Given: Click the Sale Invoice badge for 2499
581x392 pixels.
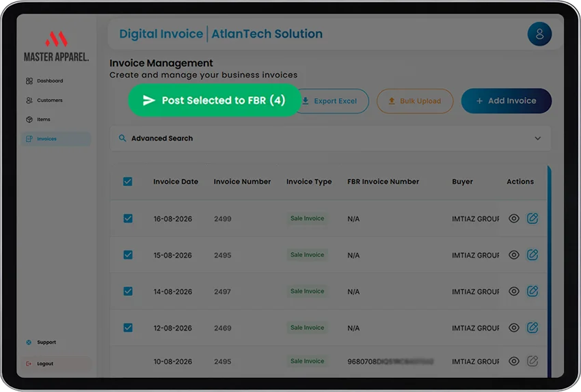Looking at the screenshot, I should click(x=307, y=219).
